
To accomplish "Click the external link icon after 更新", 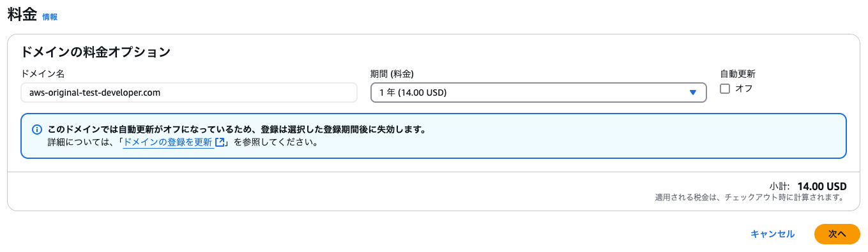I will 220,142.
